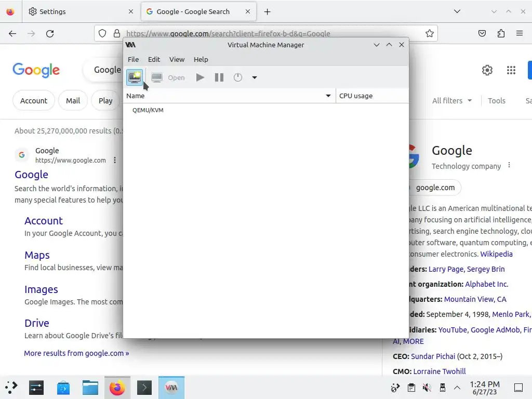Image resolution: width=532 pixels, height=399 pixels.
Task: Click the Open VM console icon
Action: [x=157, y=77]
